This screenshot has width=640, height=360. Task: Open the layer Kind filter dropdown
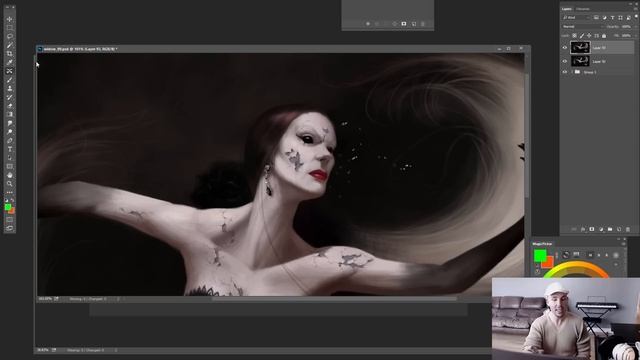(x=576, y=18)
